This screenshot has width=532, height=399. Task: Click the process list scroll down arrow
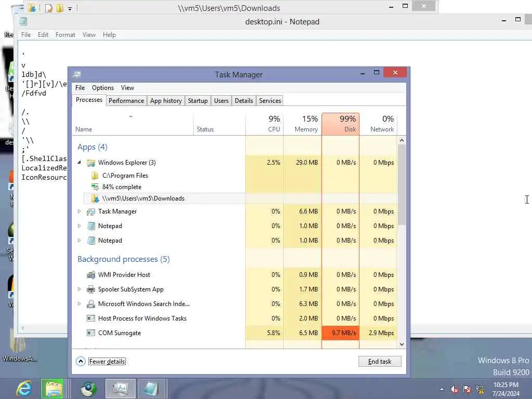[x=402, y=344]
